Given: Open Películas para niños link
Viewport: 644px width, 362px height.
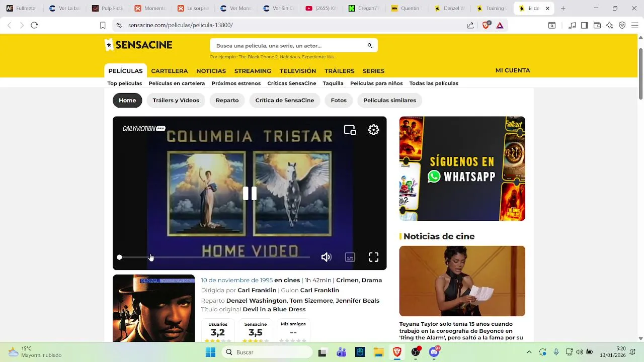Looking at the screenshot, I should (x=376, y=83).
